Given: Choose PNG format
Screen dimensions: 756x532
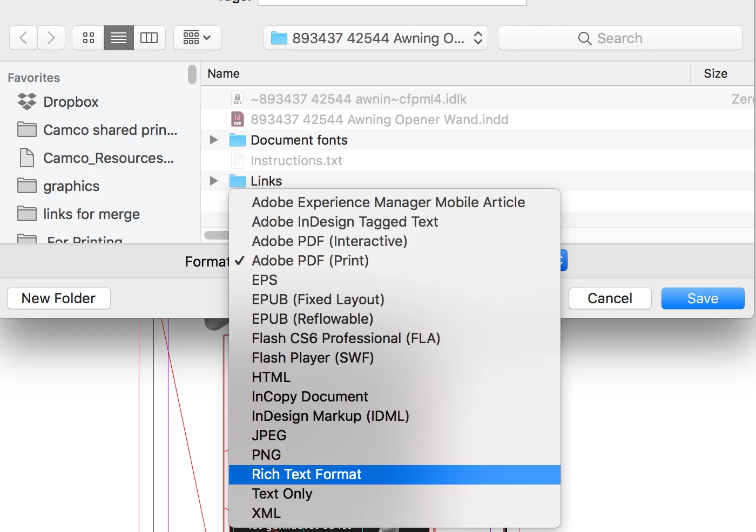Looking at the screenshot, I should [x=395, y=455].
